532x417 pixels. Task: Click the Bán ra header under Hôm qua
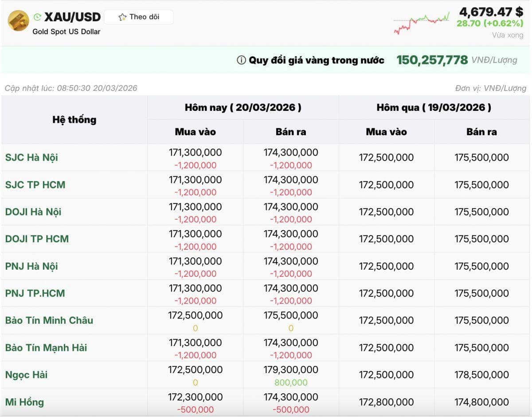point(482,132)
